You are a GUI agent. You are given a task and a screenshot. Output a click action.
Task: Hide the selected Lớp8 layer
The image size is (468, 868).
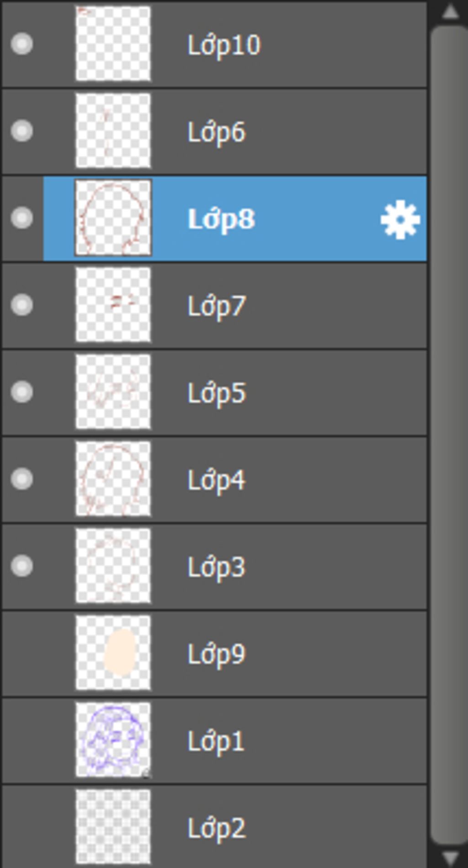[22, 218]
